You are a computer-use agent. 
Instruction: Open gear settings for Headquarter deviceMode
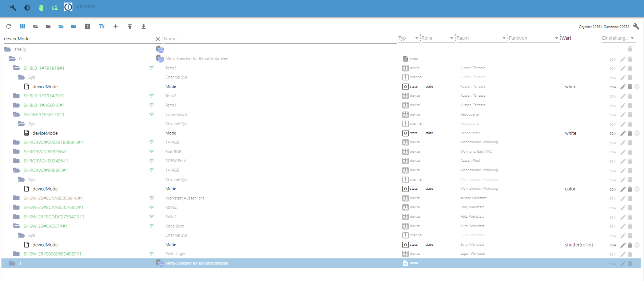point(637,133)
